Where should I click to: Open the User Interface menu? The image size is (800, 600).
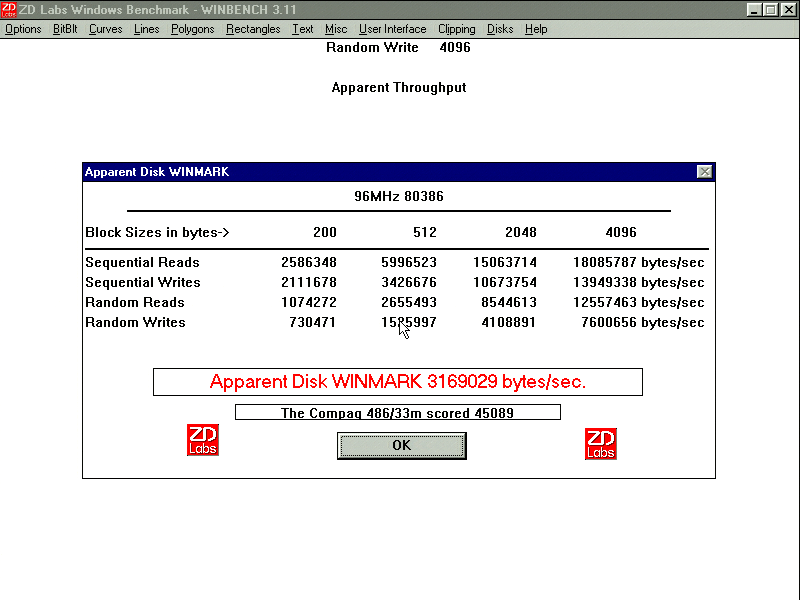tap(392, 29)
